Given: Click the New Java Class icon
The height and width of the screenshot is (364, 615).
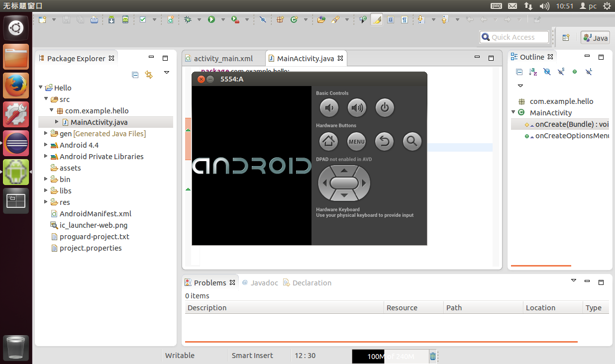Looking at the screenshot, I should (294, 20).
